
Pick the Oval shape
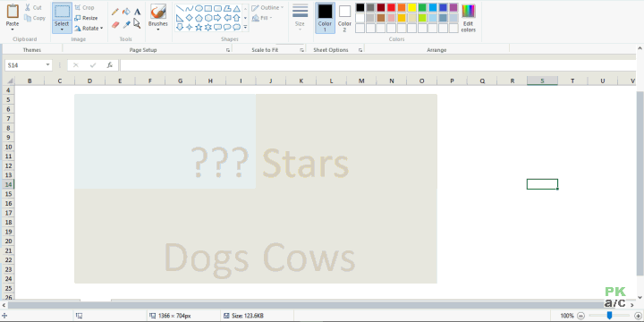pyautogui.click(x=199, y=8)
